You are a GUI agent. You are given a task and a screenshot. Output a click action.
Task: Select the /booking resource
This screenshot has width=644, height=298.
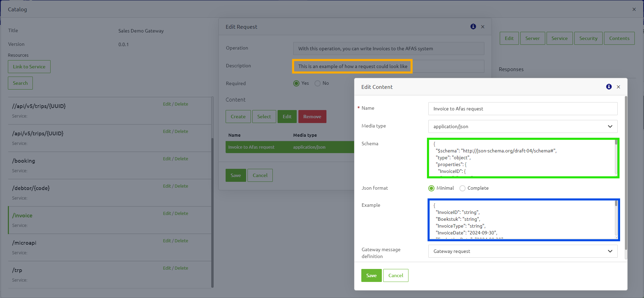(109, 165)
